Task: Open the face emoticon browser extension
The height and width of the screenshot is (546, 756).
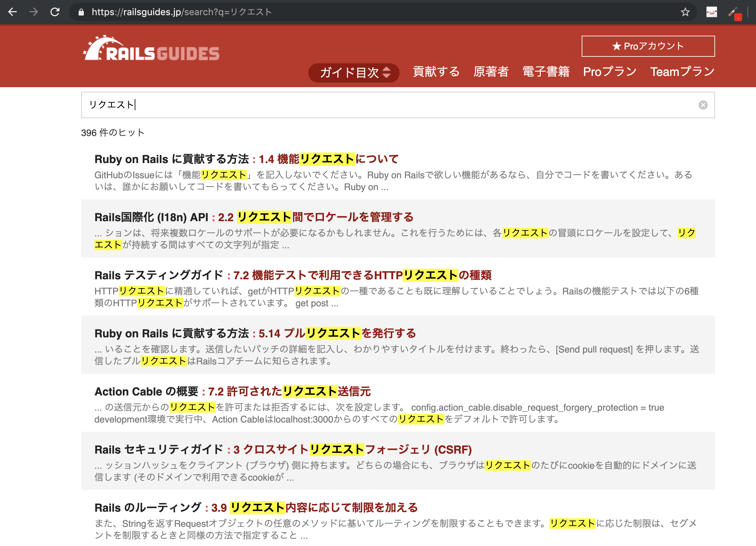Action: (x=711, y=12)
